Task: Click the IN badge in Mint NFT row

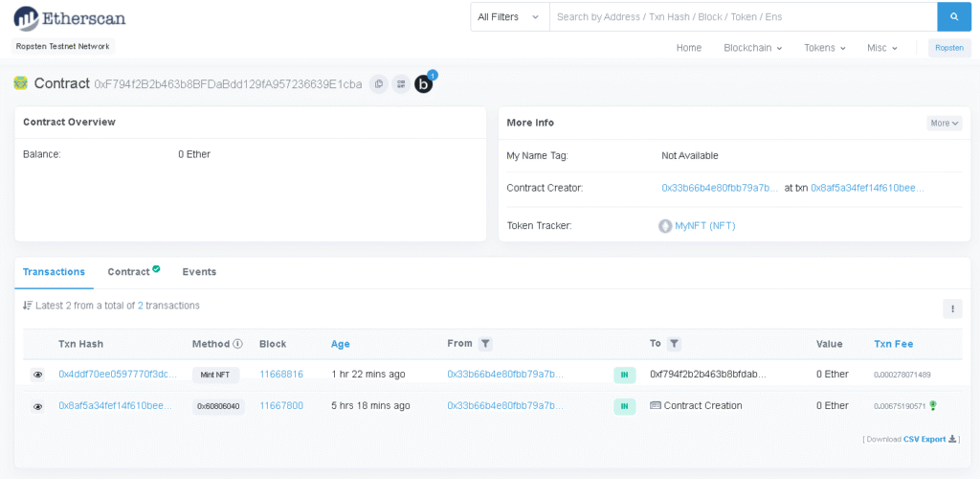Action: (x=624, y=376)
